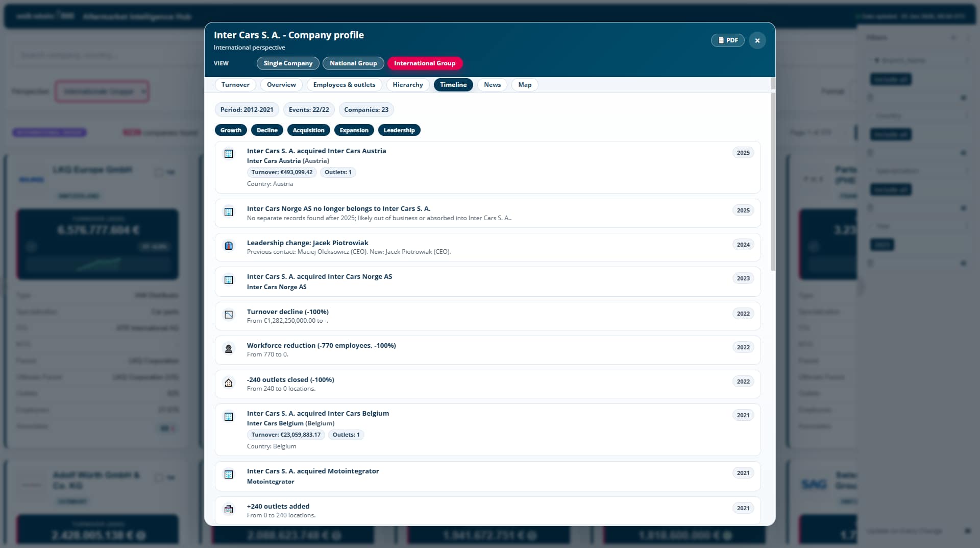
Task: Show the Map tab
Action: 525,85
